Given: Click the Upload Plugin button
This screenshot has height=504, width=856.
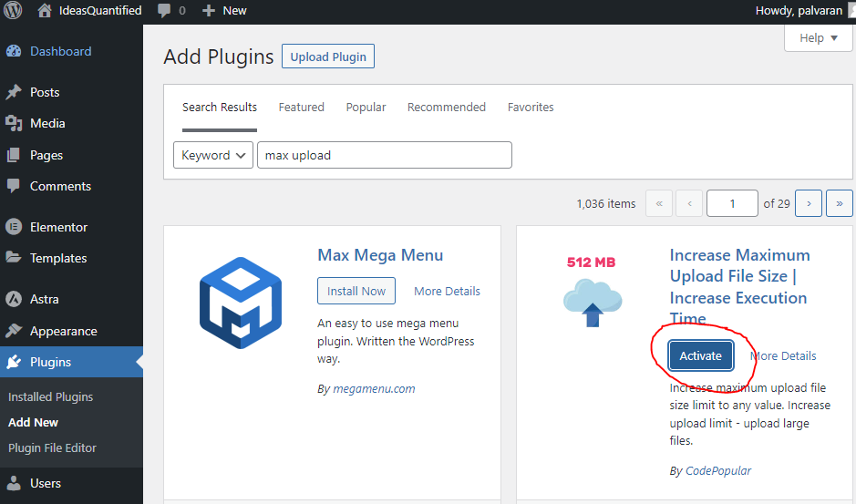Looking at the screenshot, I should click(328, 57).
